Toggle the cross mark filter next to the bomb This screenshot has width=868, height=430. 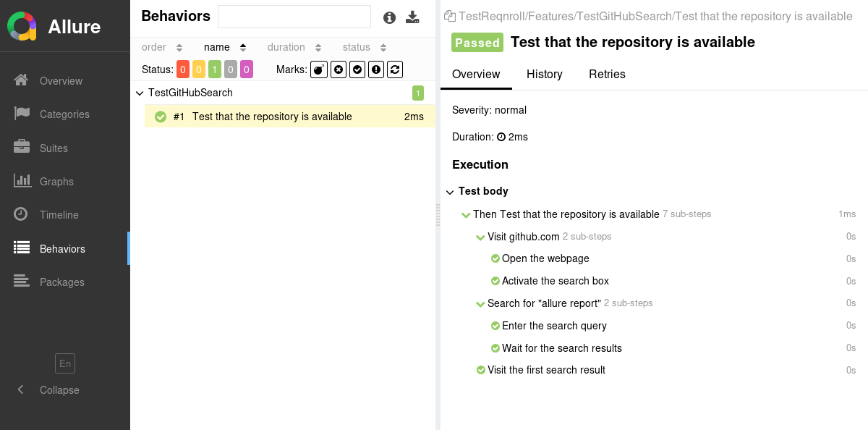point(338,69)
